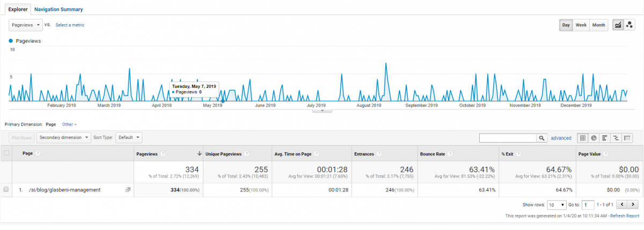Select the percentage pie chart view
The width and height of the screenshot is (644, 230).
594,138
